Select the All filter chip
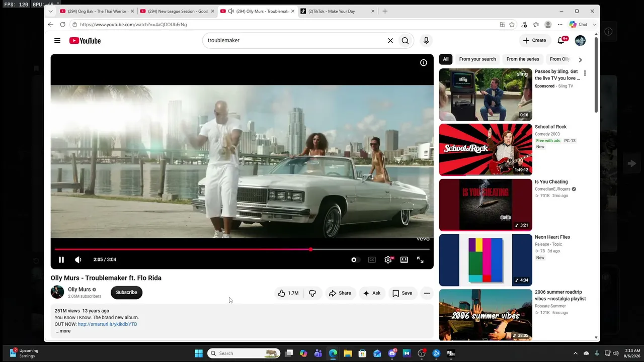This screenshot has height=362, width=644. coord(446,59)
